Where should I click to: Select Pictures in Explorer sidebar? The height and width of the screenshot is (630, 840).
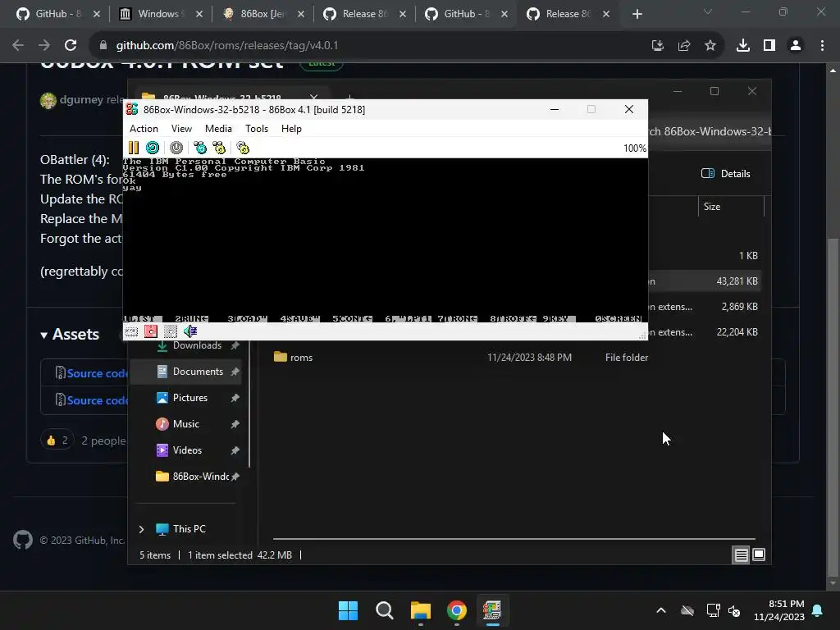tap(190, 398)
